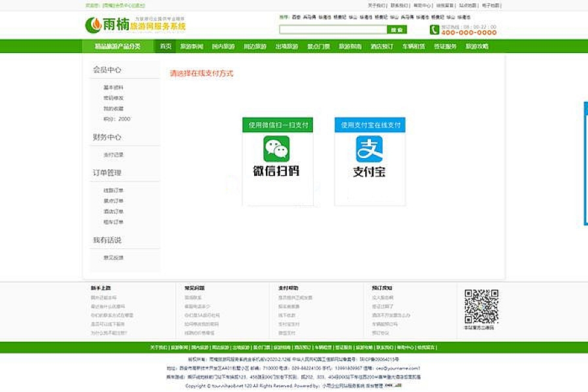This screenshot has height=392, width=588.
Task: Click the 我有话说 sidebar heading
Action: [107, 240]
